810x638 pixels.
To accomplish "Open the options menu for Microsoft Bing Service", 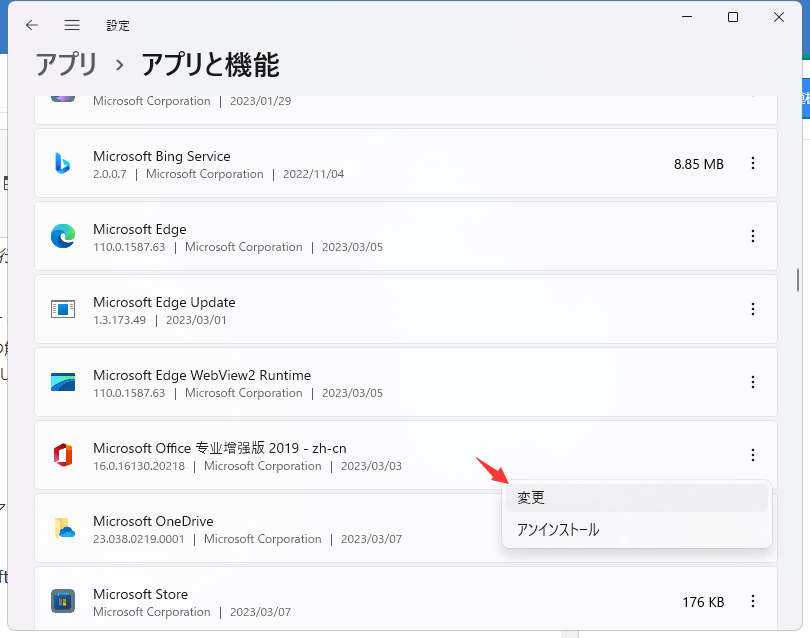I will coord(753,164).
